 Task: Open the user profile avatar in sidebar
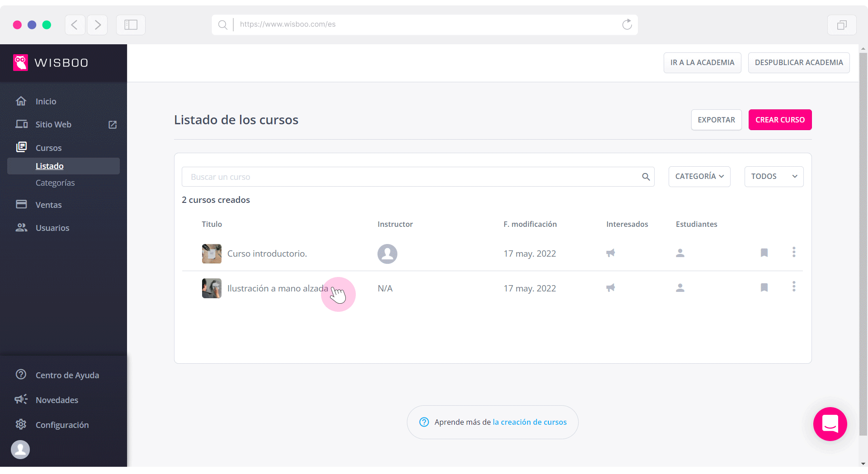(x=20, y=450)
